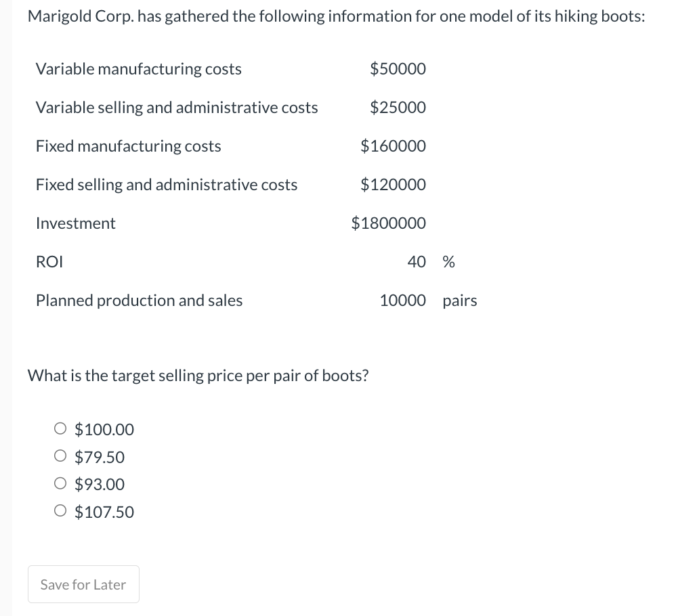The height and width of the screenshot is (616, 699).
Task: Click the Planned production and sales row
Action: tap(139, 300)
